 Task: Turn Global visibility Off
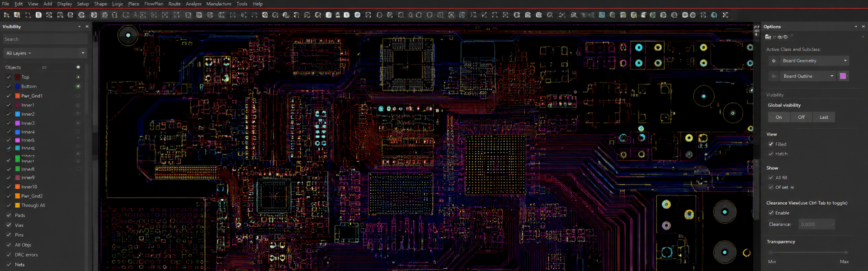click(x=802, y=117)
